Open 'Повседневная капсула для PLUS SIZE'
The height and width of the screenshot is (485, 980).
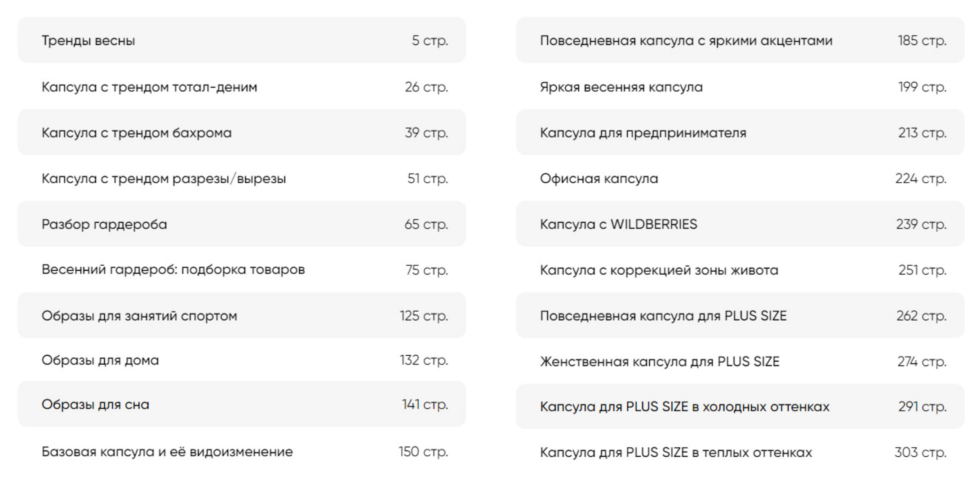[663, 316]
